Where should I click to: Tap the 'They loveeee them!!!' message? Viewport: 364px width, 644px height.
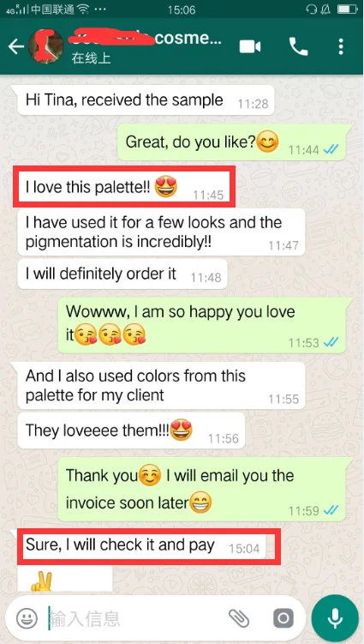131,430
